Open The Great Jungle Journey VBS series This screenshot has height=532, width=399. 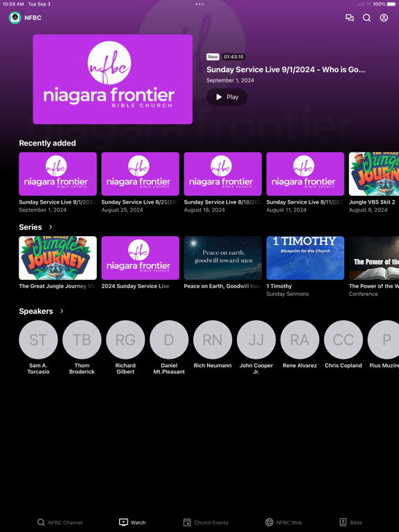click(57, 258)
